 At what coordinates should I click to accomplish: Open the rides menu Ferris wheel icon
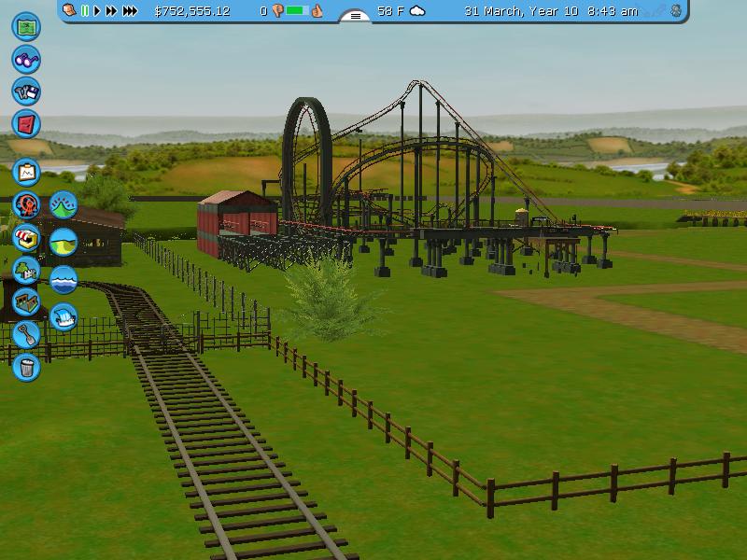[x=26, y=205]
